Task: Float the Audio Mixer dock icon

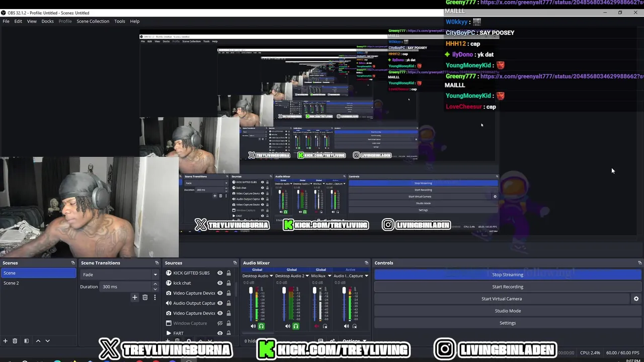Action: point(366,263)
